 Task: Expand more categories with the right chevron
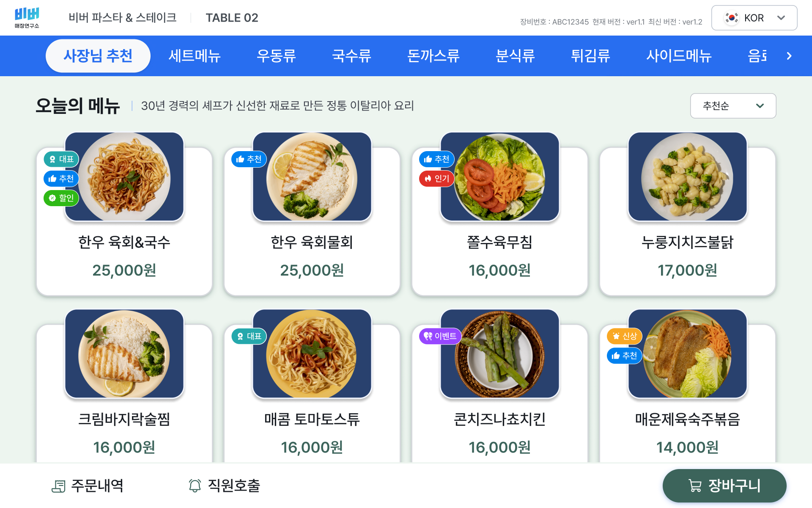point(789,55)
